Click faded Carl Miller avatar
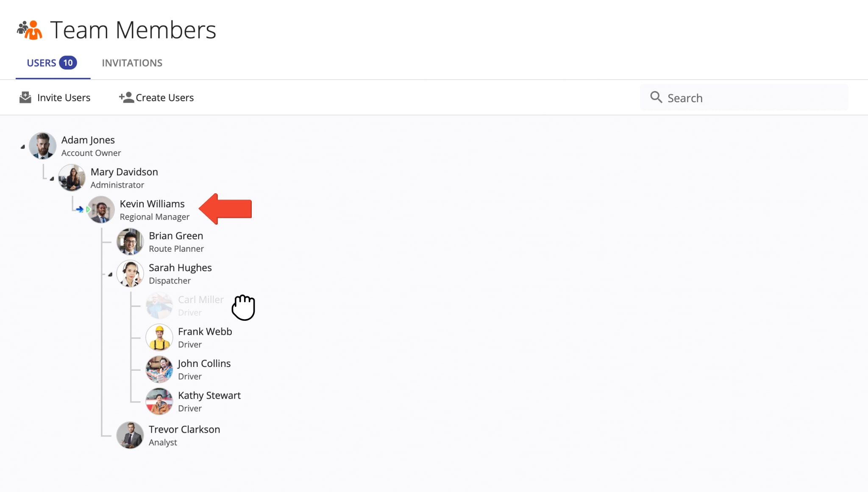This screenshot has width=868, height=492. pyautogui.click(x=159, y=306)
